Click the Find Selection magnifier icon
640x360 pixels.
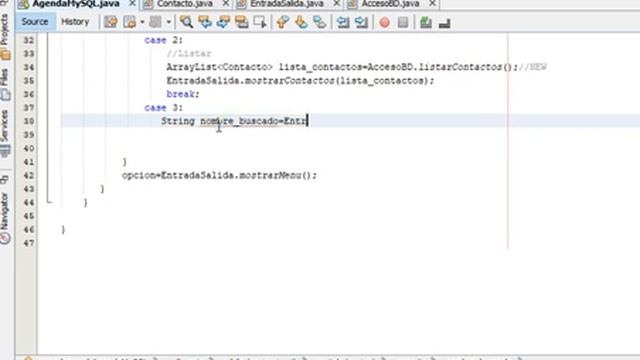(x=187, y=22)
